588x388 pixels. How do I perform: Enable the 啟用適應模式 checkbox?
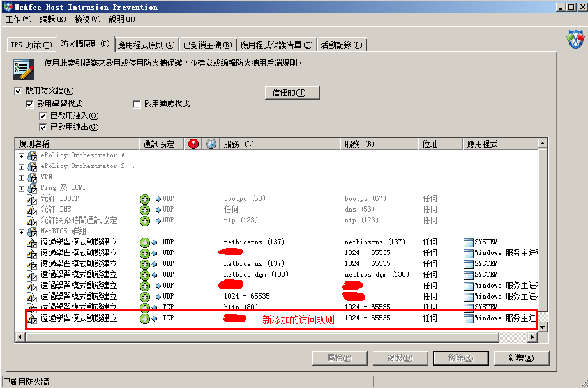click(137, 104)
